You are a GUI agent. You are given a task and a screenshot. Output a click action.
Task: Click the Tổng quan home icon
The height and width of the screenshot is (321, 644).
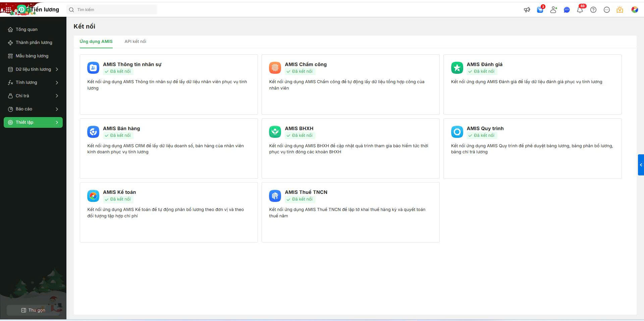[10, 30]
